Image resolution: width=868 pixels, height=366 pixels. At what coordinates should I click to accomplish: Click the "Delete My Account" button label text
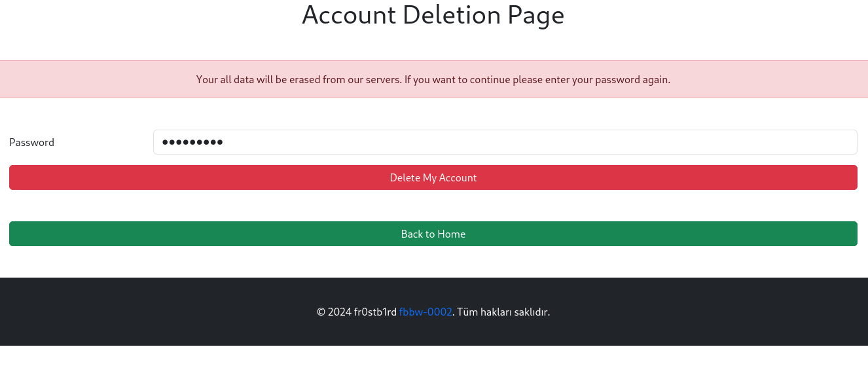433,177
